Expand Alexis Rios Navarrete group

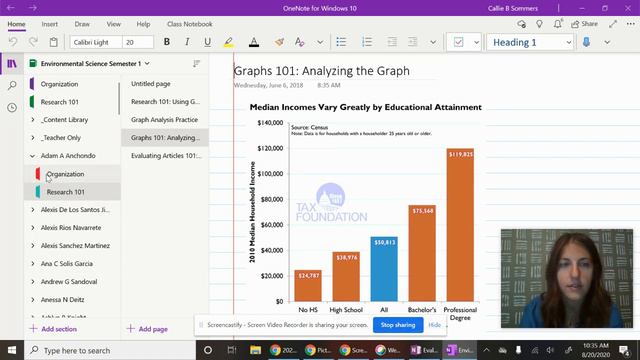33,227
